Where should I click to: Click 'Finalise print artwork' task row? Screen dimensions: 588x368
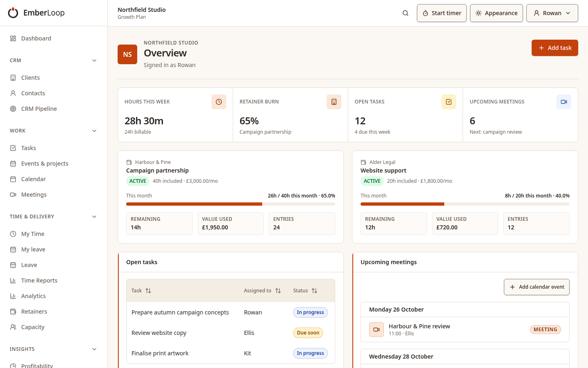(x=231, y=353)
